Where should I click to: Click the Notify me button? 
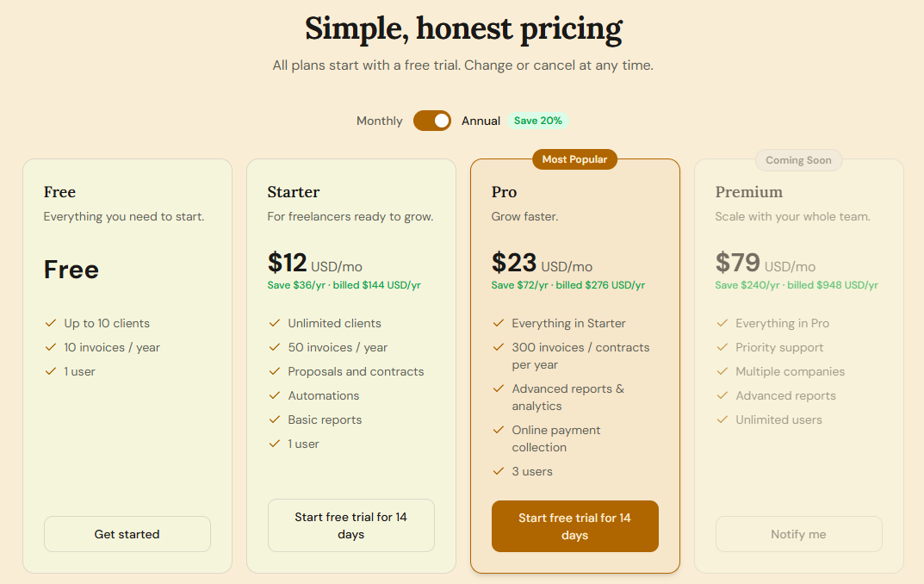point(799,535)
